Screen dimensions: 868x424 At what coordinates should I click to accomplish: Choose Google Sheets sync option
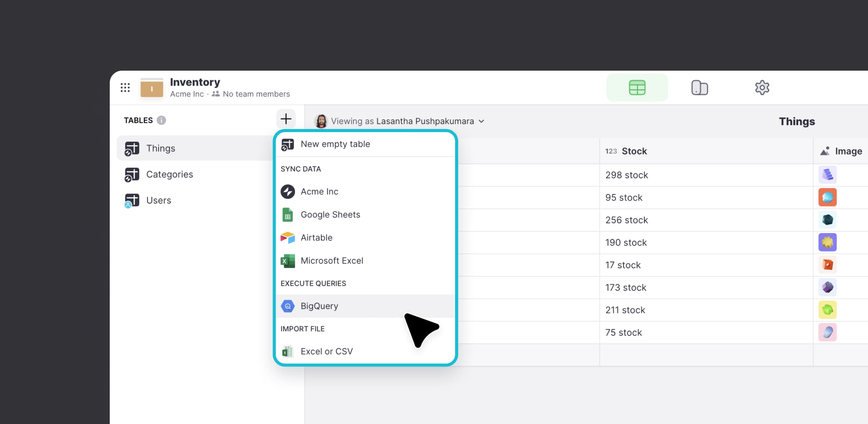[365, 214]
